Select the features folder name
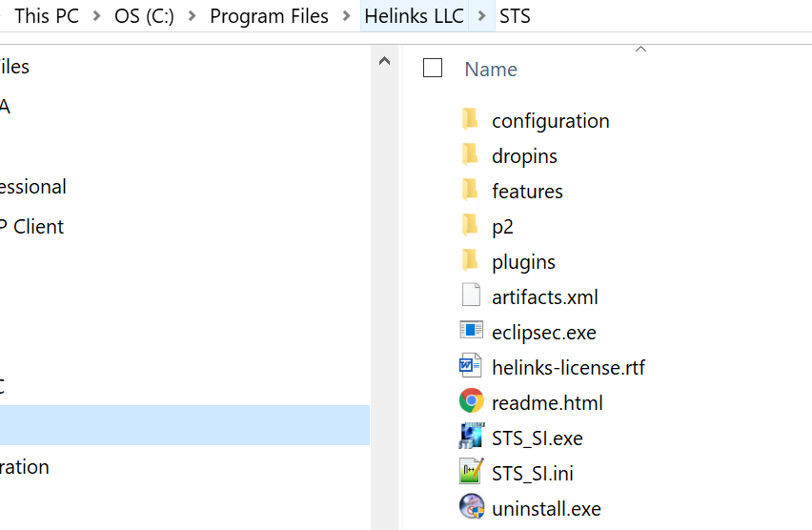This screenshot has height=530, width=812. click(527, 191)
